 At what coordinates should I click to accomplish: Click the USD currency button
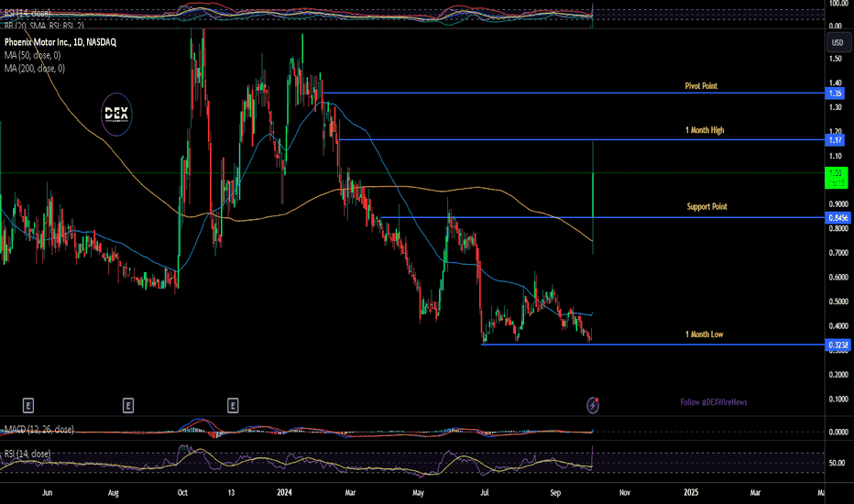tap(838, 42)
